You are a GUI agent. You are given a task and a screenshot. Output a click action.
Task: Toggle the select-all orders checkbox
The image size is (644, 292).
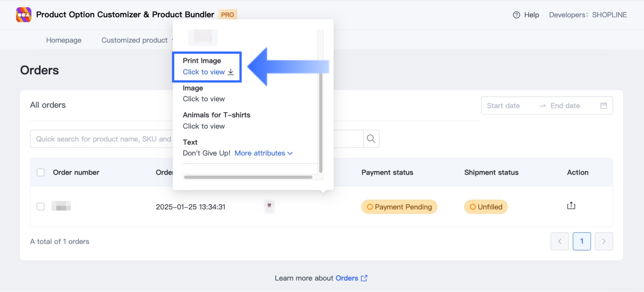pyautogui.click(x=41, y=172)
